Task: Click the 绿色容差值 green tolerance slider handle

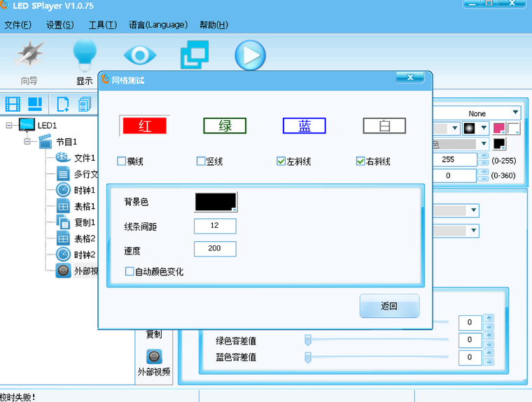Action: point(308,340)
